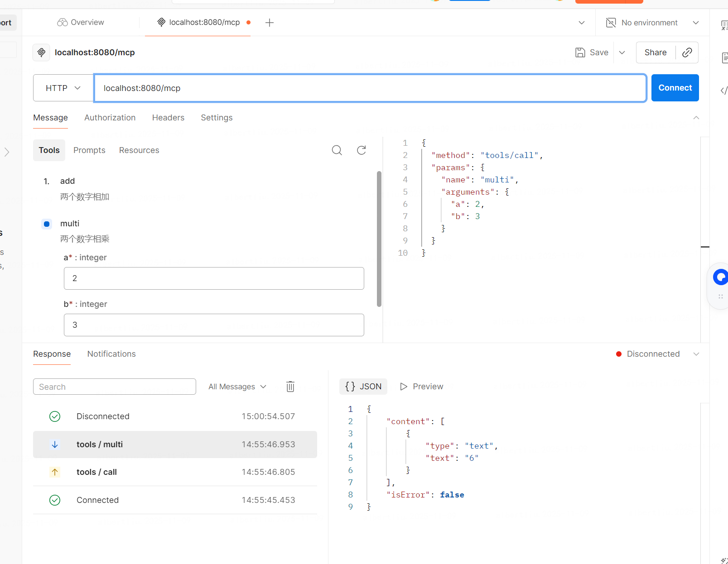
Task: Search tools with magnifier icon
Action: 337,150
